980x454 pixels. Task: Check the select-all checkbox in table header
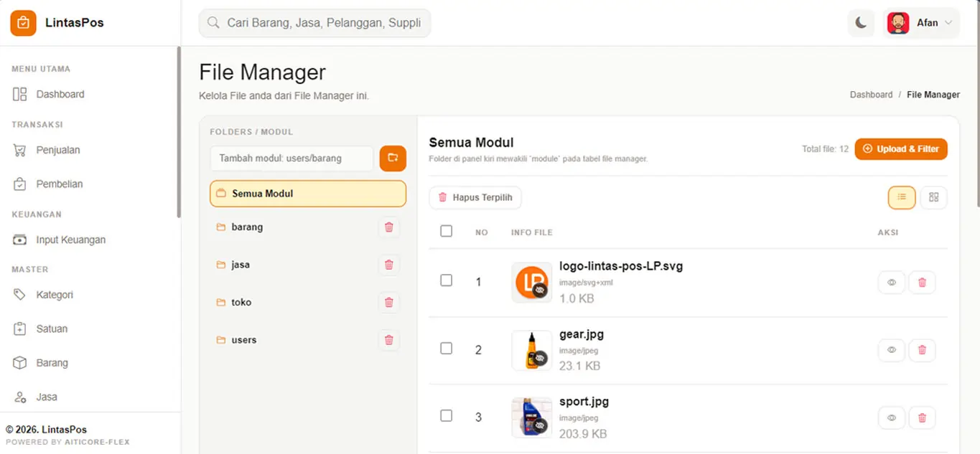click(446, 231)
